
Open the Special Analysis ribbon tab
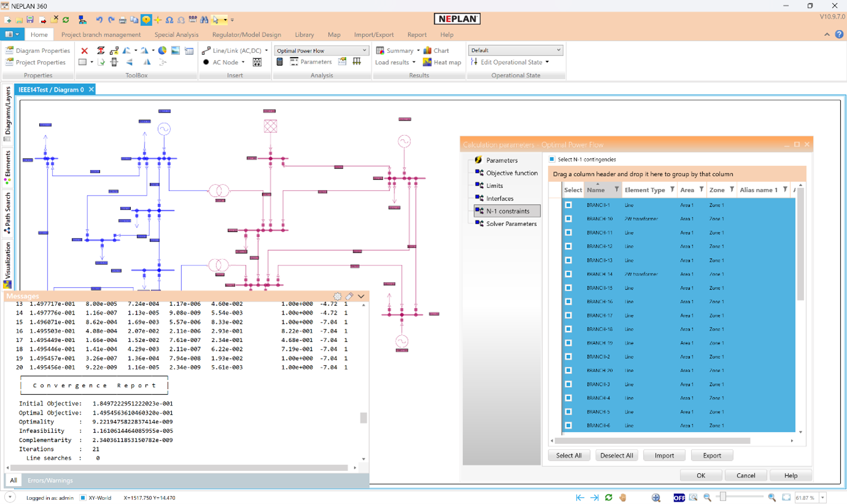coord(176,35)
